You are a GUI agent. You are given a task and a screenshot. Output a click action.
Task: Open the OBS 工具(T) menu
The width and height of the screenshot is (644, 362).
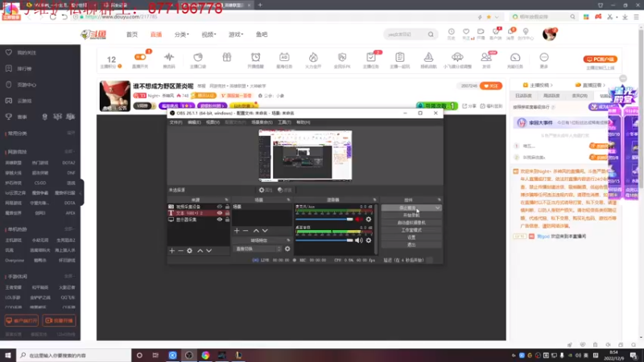pyautogui.click(x=284, y=122)
